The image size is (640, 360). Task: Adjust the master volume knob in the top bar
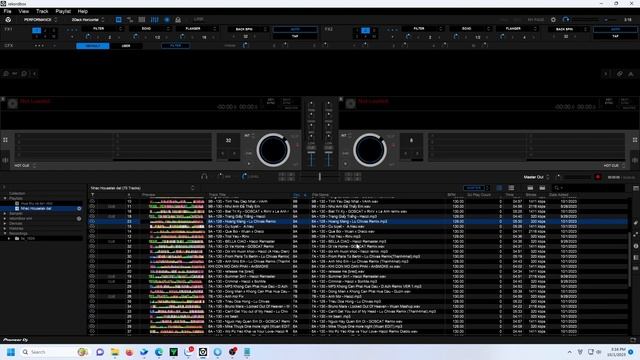click(x=566, y=20)
